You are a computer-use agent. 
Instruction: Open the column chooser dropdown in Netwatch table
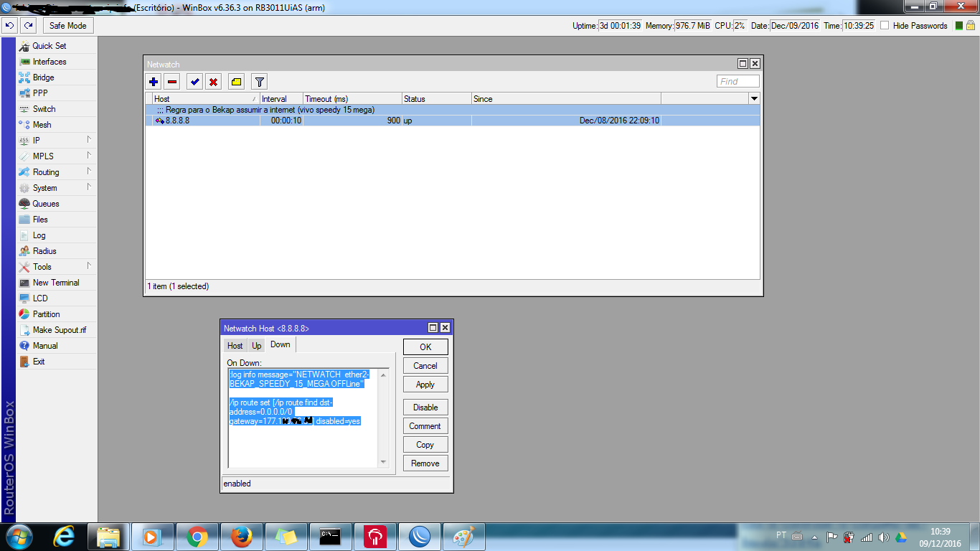754,98
